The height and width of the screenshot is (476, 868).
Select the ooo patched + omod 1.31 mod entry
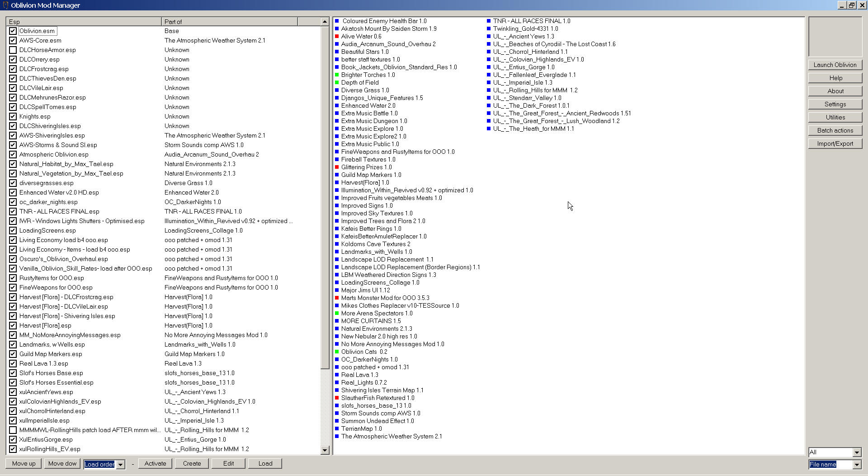coord(375,367)
